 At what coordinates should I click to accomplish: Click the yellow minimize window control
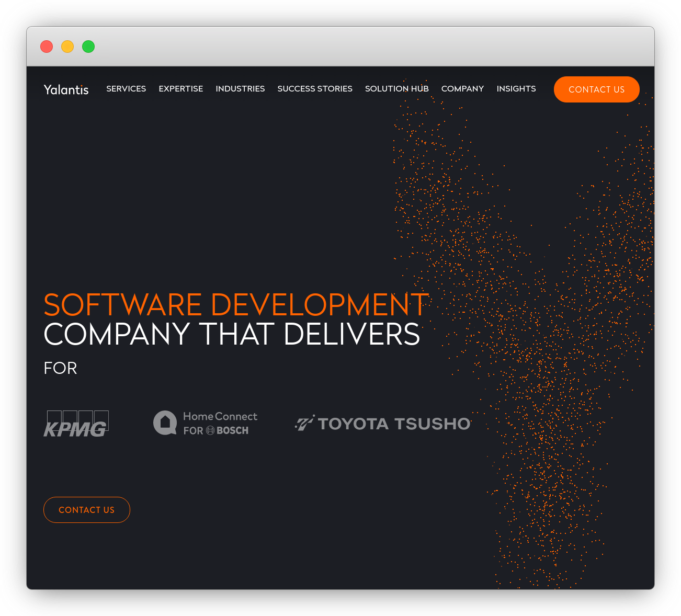[x=67, y=47]
